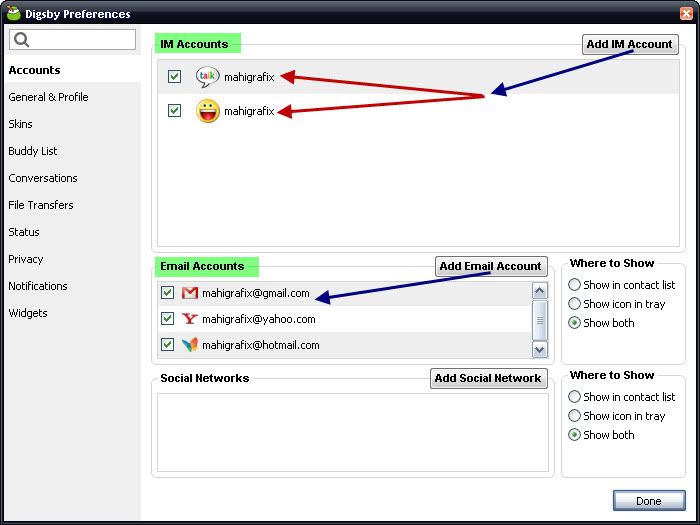Switch to Status preferences
Image resolution: width=700 pixels, height=525 pixels.
[x=24, y=232]
